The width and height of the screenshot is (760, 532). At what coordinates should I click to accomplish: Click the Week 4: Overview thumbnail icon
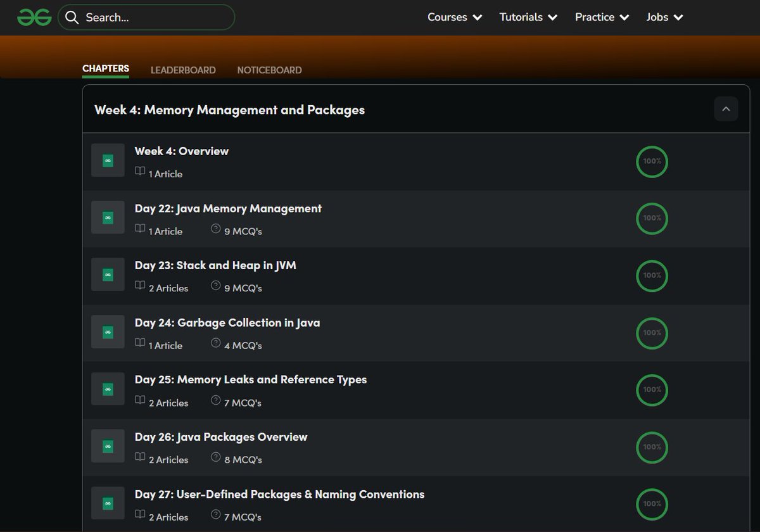(108, 160)
